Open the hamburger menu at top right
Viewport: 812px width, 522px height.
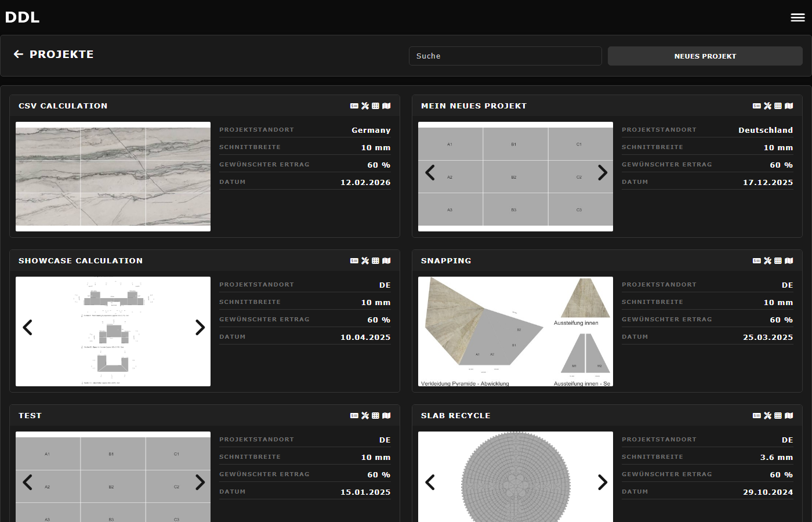797,17
